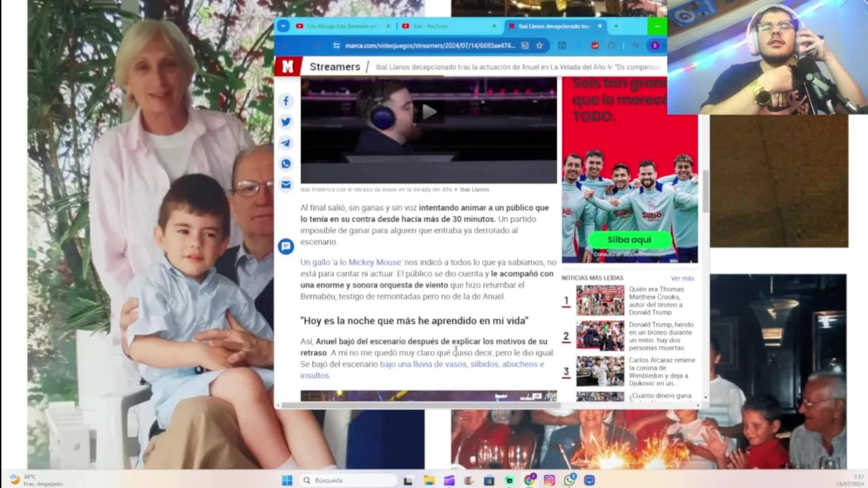
Task: Open the 'Carlos Alcaraz retiene la corona' story
Action: pyautogui.click(x=661, y=371)
